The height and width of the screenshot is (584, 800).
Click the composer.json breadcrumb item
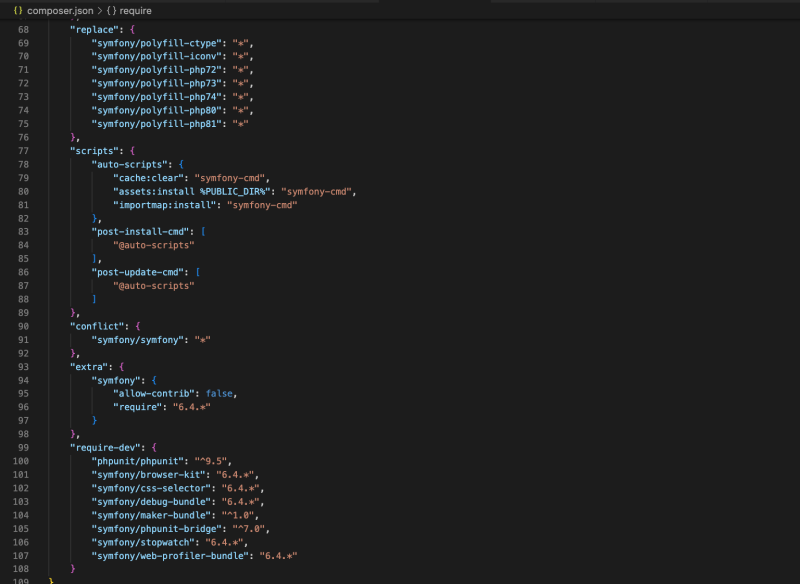coord(60,10)
